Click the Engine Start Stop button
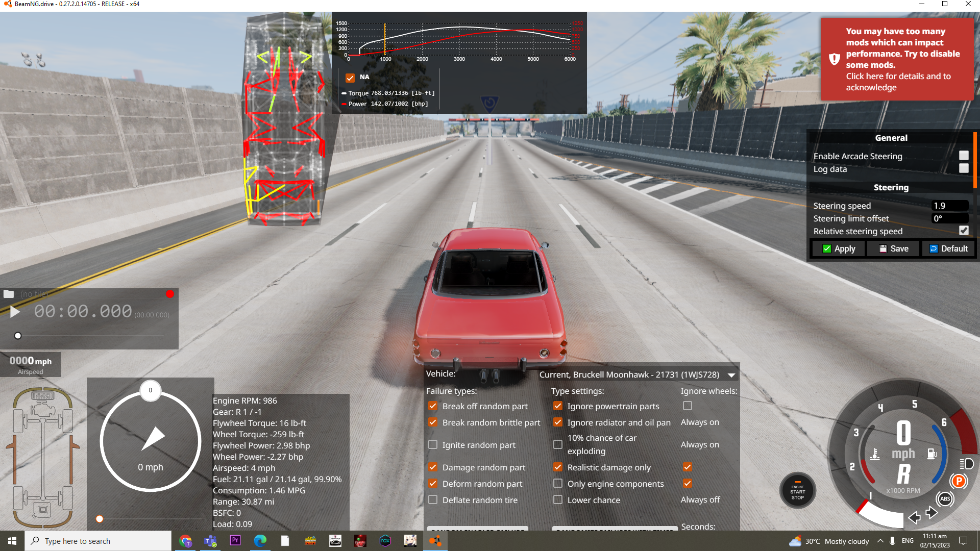 coord(797,491)
